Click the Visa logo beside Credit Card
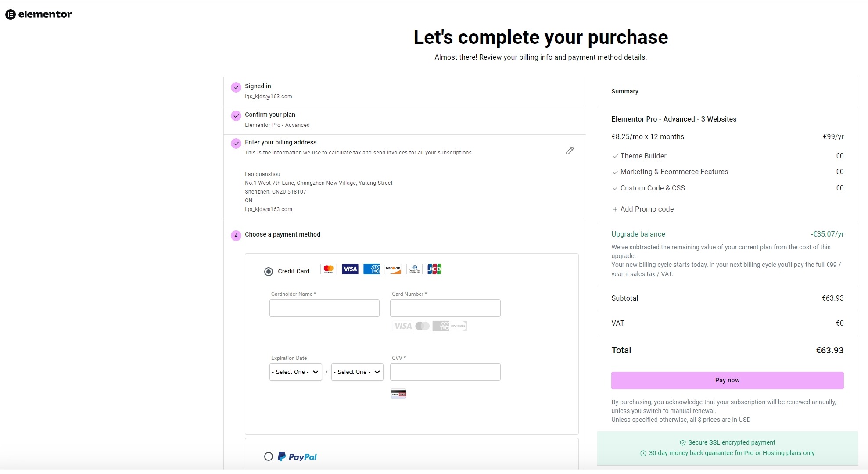Viewport: 868px width, 474px height. coord(350,269)
